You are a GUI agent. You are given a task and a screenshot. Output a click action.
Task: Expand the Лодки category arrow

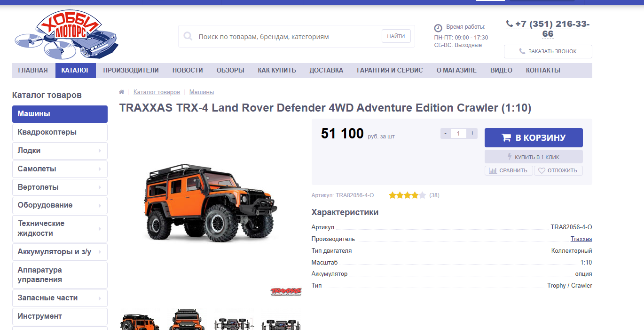tap(100, 151)
